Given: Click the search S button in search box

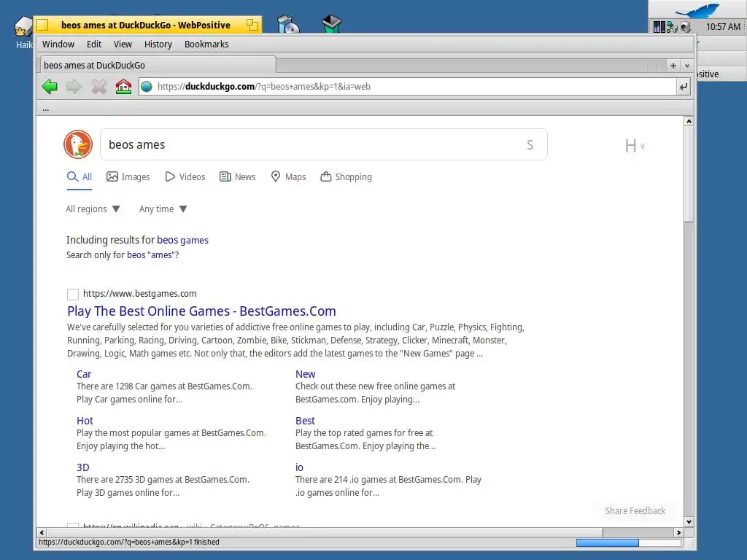Looking at the screenshot, I should coord(530,145).
